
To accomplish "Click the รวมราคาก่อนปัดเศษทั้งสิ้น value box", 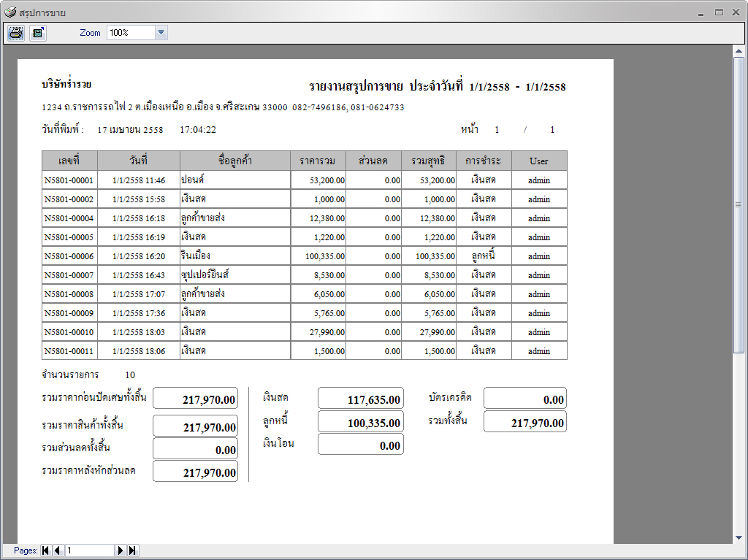I will coord(196,399).
